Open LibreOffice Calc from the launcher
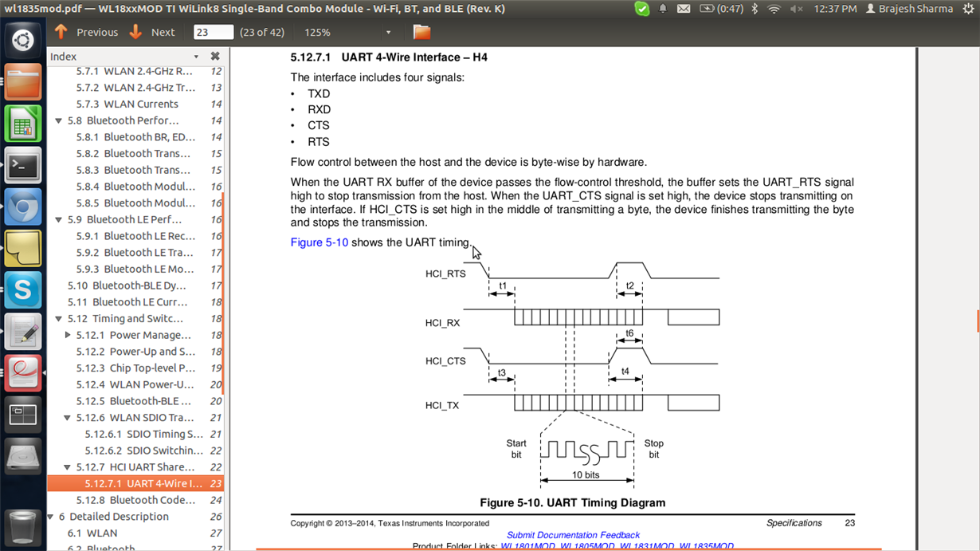This screenshot has width=980, height=551. click(x=23, y=124)
